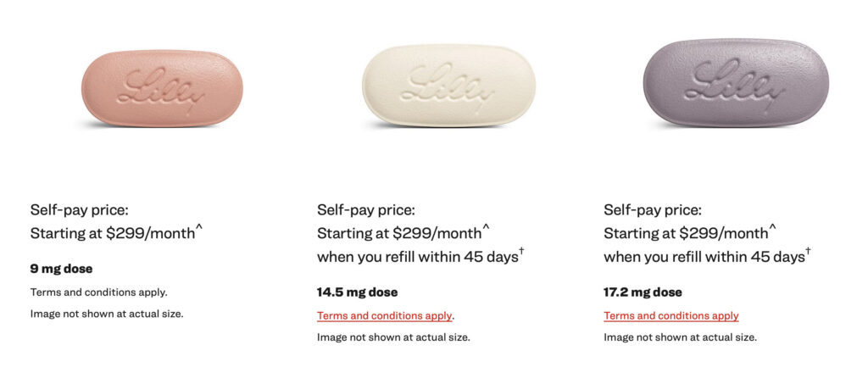Click the dagger footnote in the 17.2 mg column
The height and width of the screenshot is (373, 868).
[808, 251]
